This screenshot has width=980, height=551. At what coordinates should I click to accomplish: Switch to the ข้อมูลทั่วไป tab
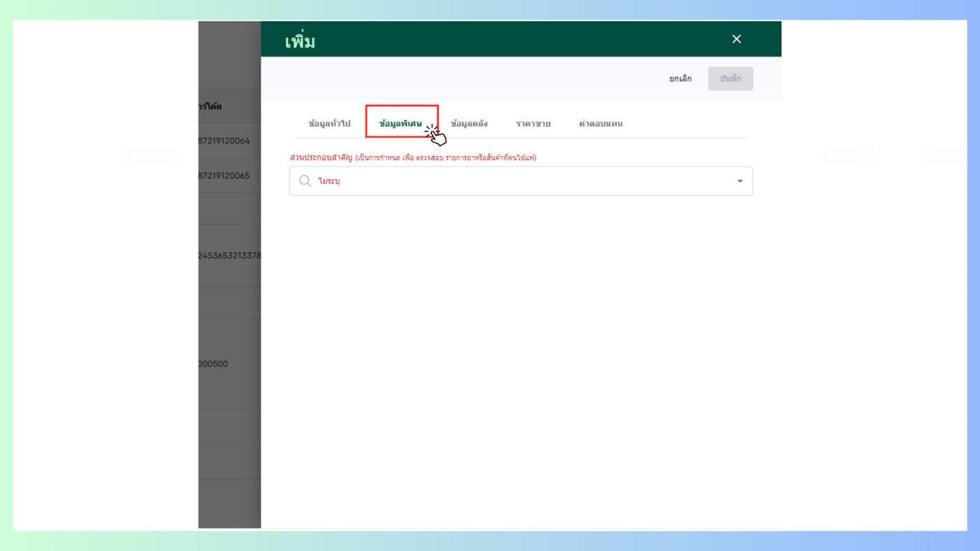point(329,124)
